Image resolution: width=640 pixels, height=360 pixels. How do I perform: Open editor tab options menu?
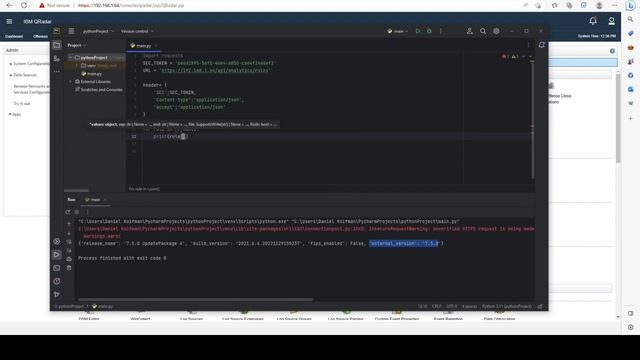coord(528,45)
